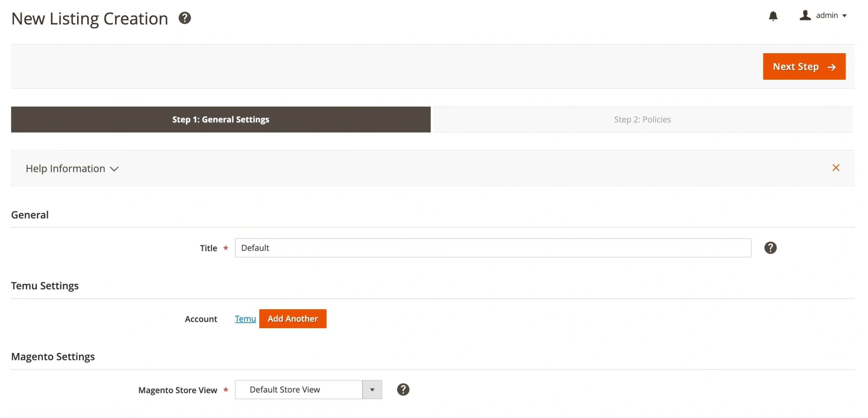This screenshot has width=868, height=418.
Task: Switch to Step 2: Policies tab
Action: 642,119
